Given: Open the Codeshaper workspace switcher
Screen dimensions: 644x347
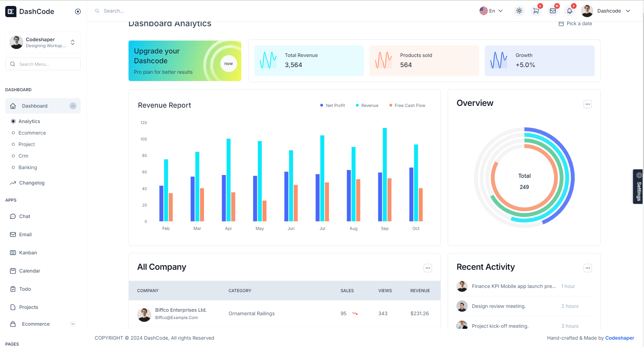Looking at the screenshot, I should tap(43, 42).
